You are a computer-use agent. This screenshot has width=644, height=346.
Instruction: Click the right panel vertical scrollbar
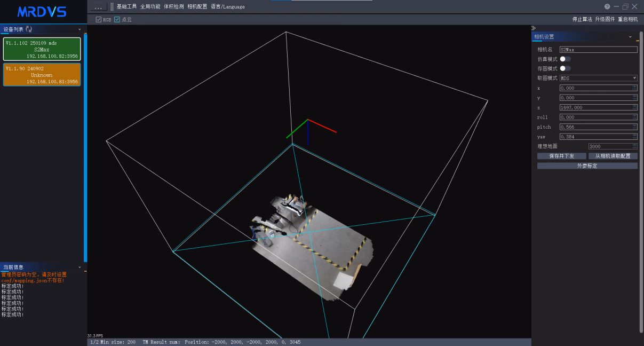[x=641, y=182]
